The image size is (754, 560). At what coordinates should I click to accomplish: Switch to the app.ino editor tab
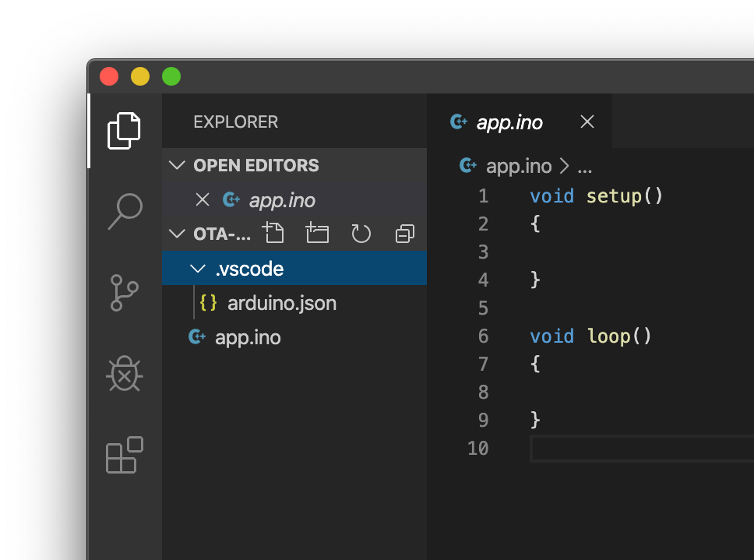click(510, 122)
